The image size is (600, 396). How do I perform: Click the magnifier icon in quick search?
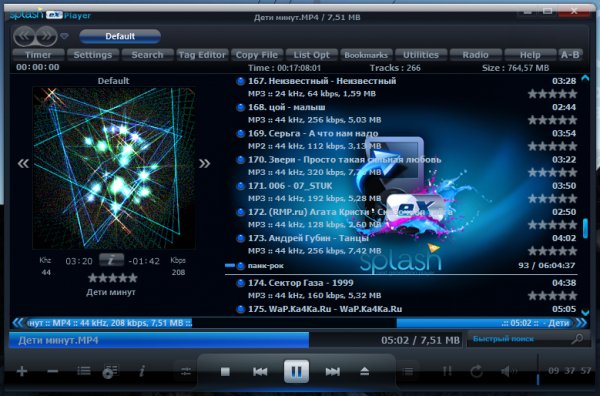point(577,339)
